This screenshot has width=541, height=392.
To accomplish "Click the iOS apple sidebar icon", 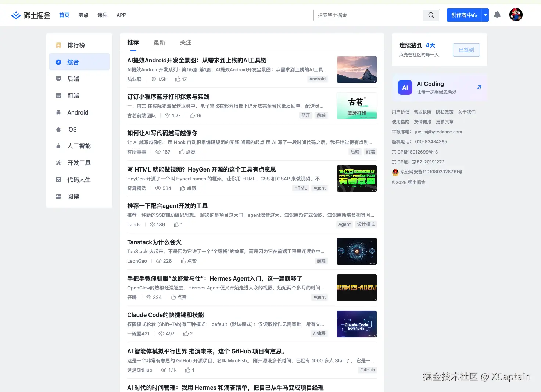I will pyautogui.click(x=58, y=129).
